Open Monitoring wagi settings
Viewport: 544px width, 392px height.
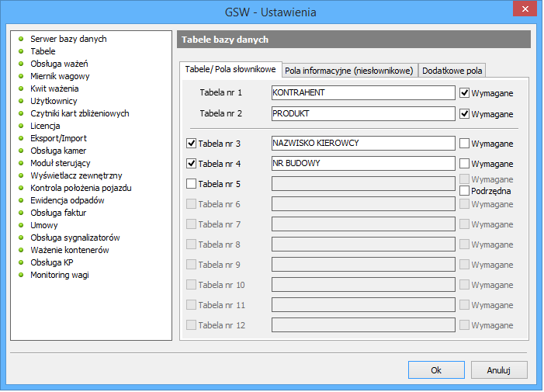[x=60, y=275]
